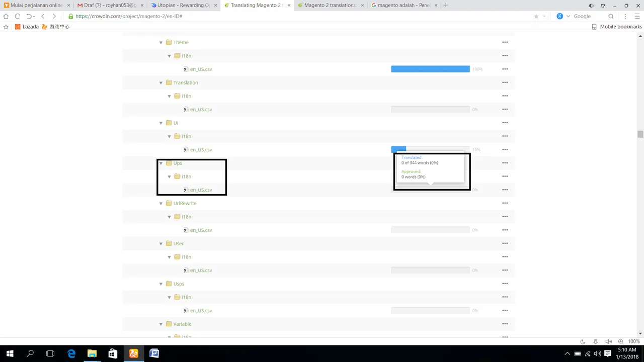This screenshot has width=644, height=362.
Task: Go back to the previous page
Action: click(43, 16)
